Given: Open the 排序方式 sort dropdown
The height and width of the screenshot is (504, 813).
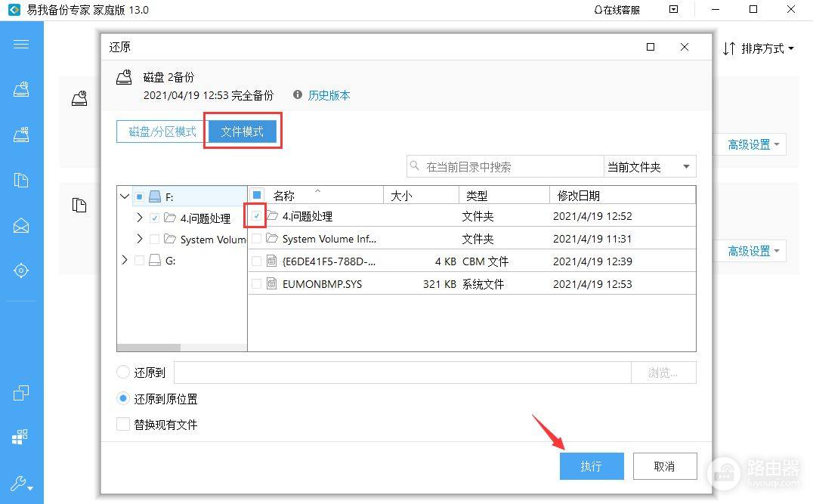Looking at the screenshot, I should (x=759, y=48).
